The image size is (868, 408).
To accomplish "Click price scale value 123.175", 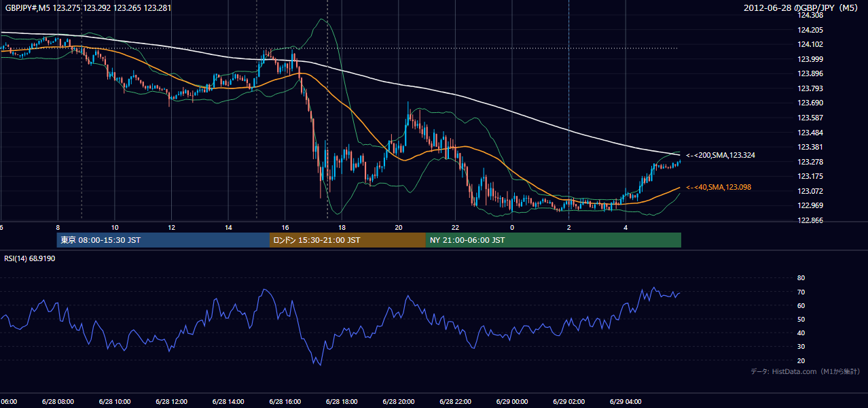I will (x=811, y=176).
